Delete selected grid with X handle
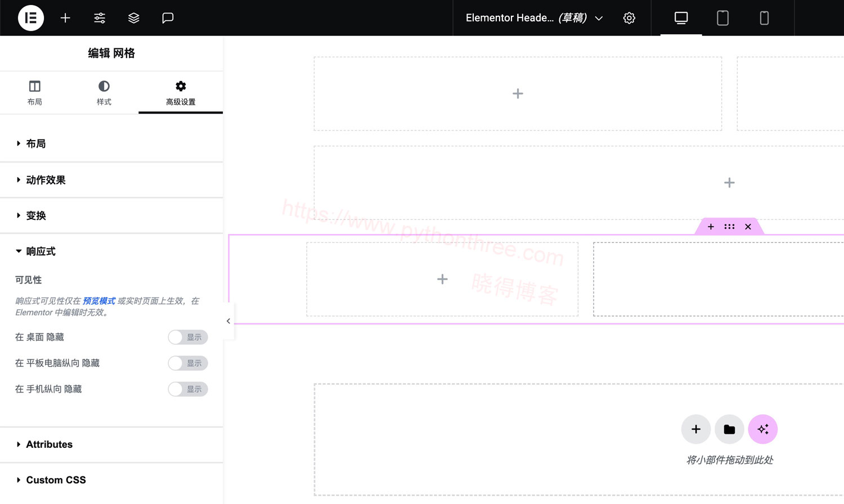The width and height of the screenshot is (844, 504). pos(748,227)
